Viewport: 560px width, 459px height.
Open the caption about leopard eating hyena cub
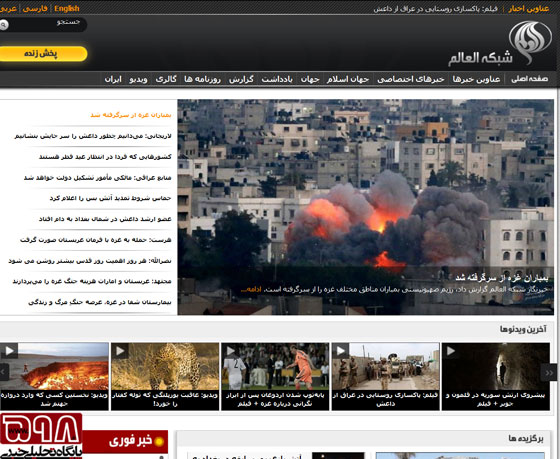tap(165, 399)
